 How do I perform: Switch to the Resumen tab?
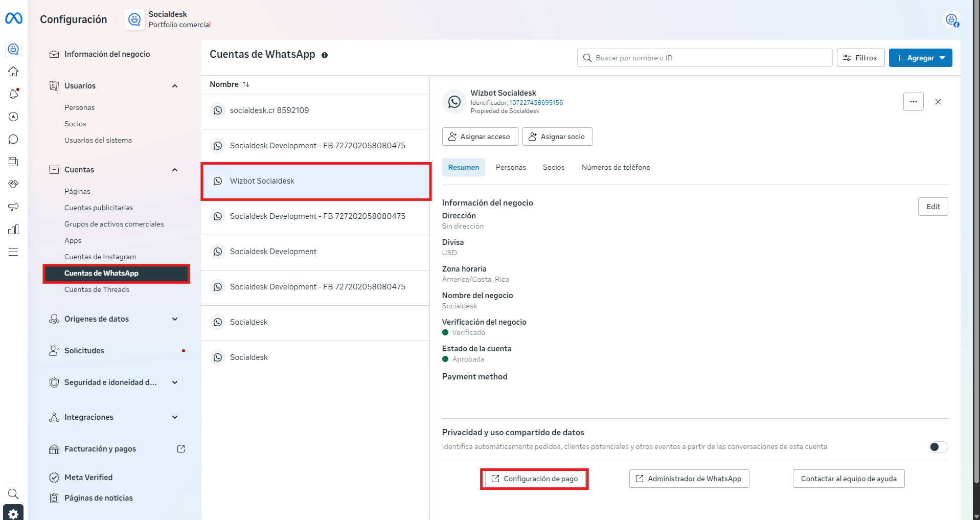click(x=464, y=167)
